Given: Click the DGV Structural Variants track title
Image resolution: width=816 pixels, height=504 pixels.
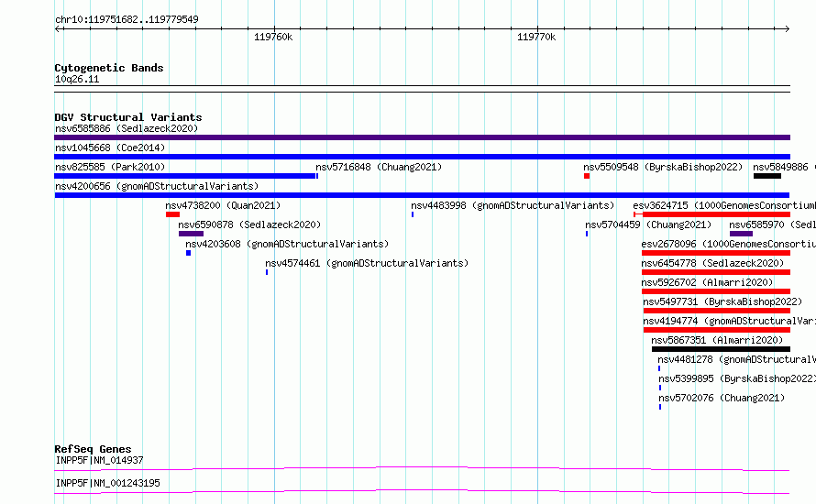Looking at the screenshot, I should tap(128, 117).
